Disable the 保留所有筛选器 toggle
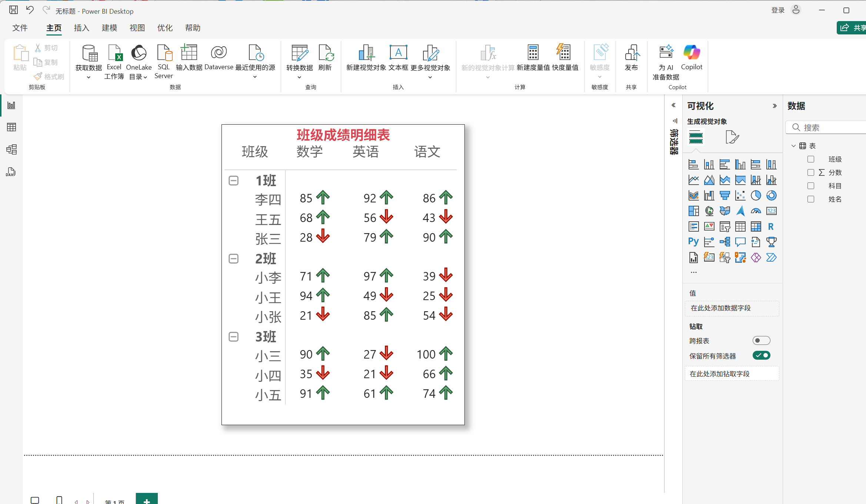 (761, 355)
